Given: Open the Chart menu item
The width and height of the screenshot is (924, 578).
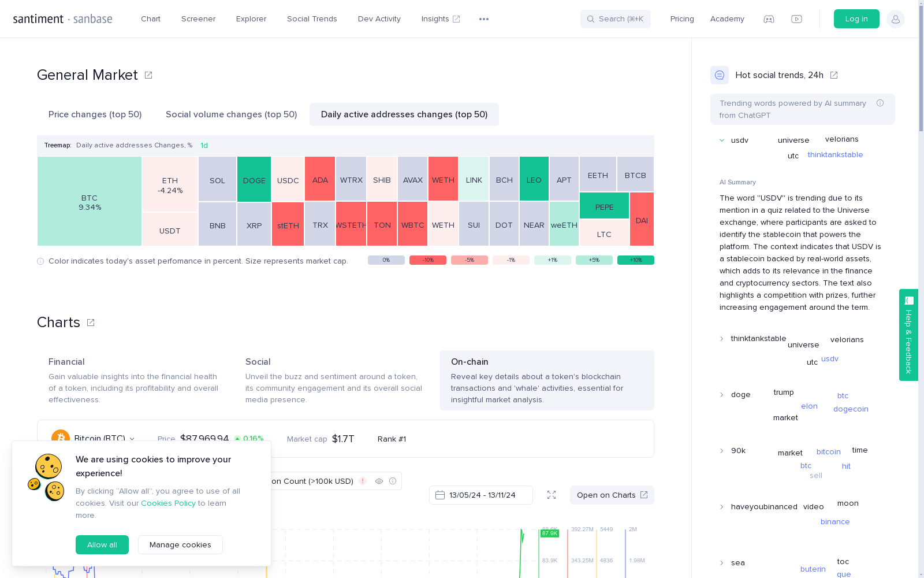Looking at the screenshot, I should 151,19.
